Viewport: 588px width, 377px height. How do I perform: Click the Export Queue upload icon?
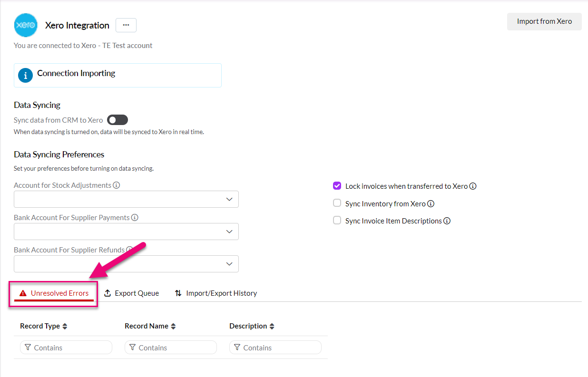click(108, 293)
